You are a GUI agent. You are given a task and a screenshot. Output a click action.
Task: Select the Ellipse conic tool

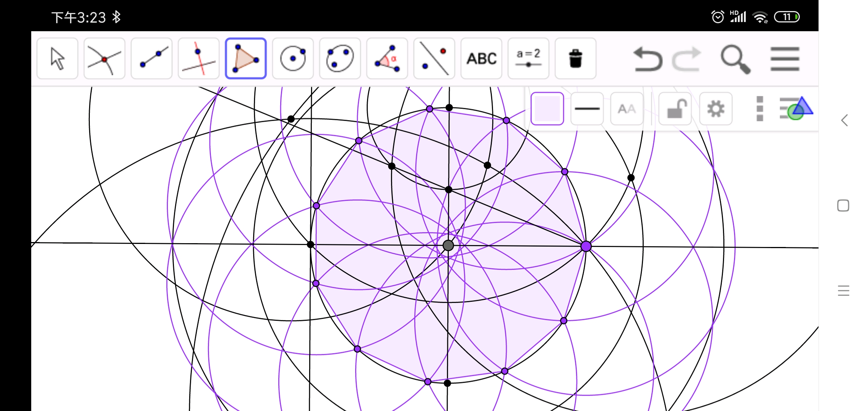(340, 59)
